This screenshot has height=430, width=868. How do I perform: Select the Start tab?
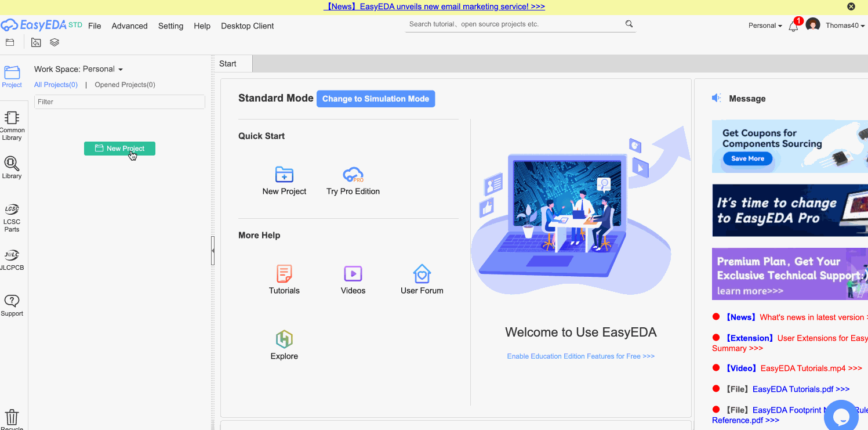tap(233, 64)
